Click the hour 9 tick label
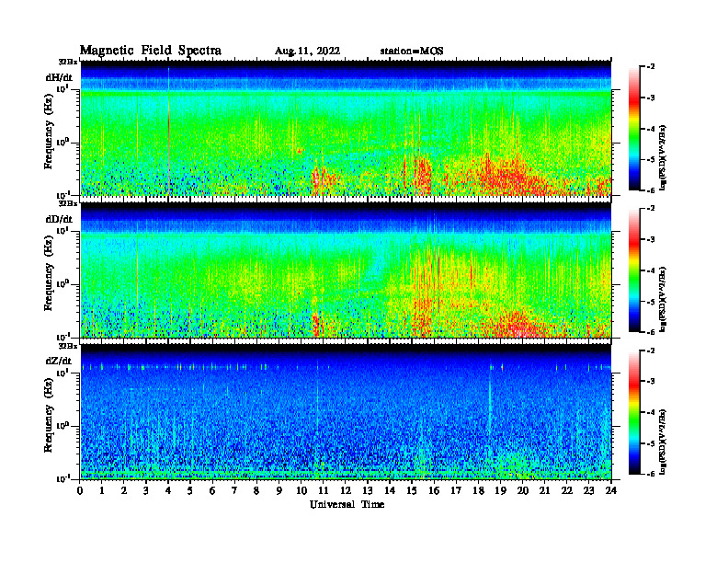728x563 pixels. tap(279, 491)
